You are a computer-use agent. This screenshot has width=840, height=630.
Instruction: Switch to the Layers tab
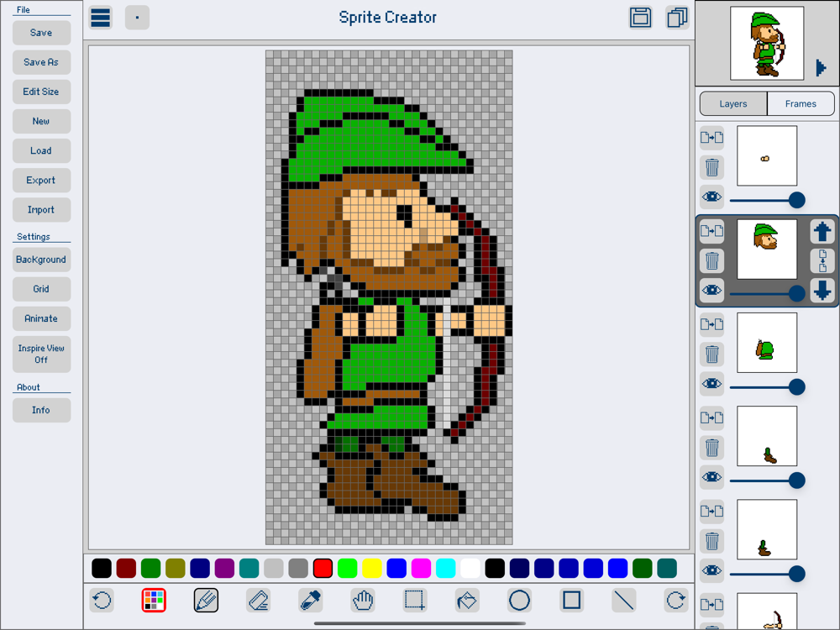click(x=733, y=103)
